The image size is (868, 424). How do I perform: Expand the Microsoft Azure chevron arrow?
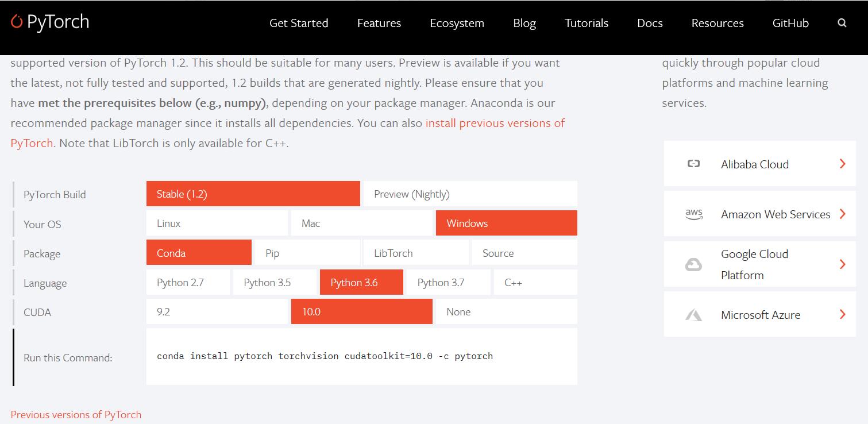pyautogui.click(x=842, y=314)
